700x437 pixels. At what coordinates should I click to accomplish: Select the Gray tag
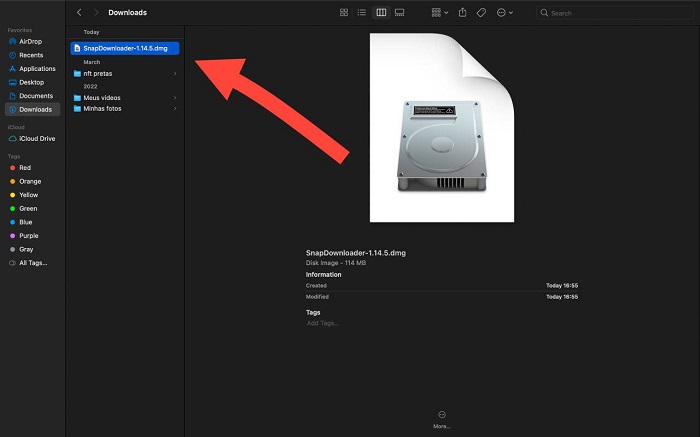tap(26, 250)
